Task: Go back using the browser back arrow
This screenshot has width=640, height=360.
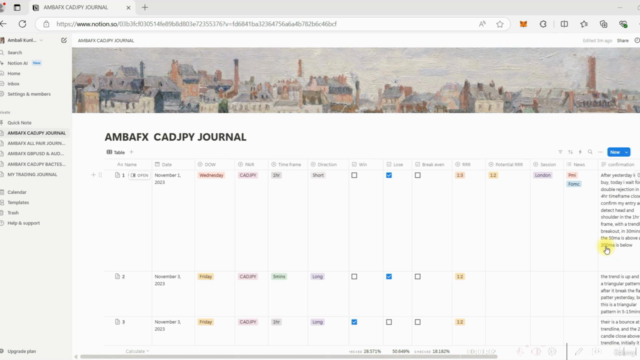Action: 3,24
